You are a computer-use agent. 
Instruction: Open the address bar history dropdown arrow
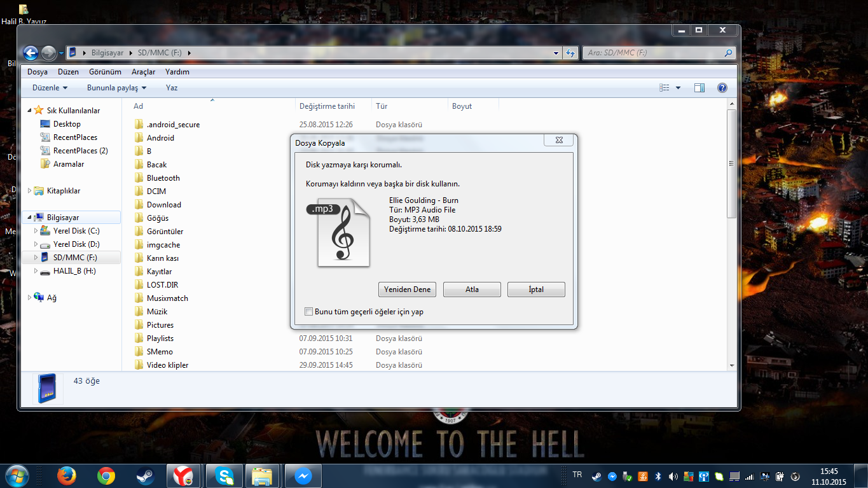point(556,53)
